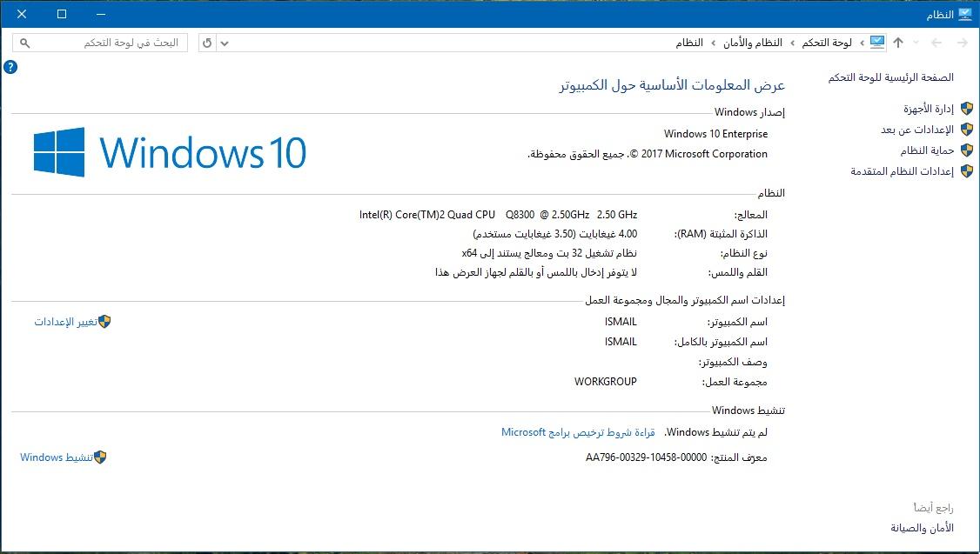Click Change settings link (تغيير الإعدادات)
Image resolution: width=980 pixels, height=554 pixels.
(65, 322)
